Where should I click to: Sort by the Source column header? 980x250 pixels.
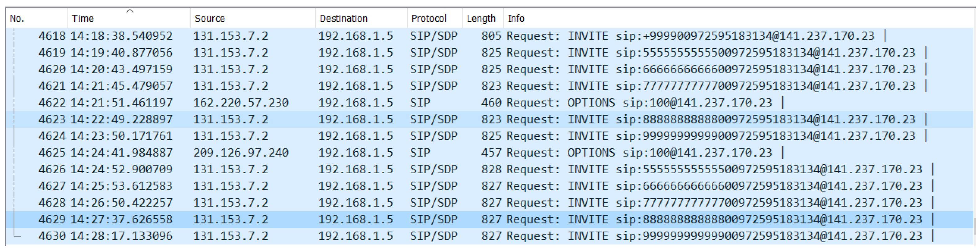coord(210,18)
